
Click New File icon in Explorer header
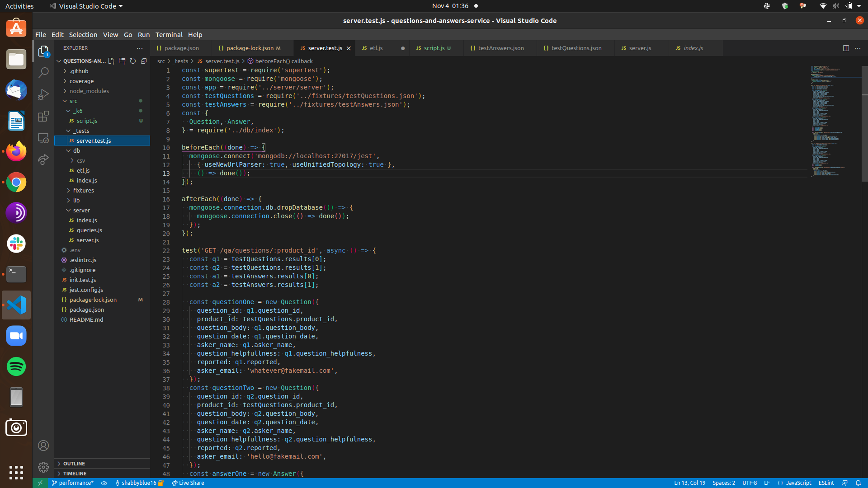(x=111, y=61)
